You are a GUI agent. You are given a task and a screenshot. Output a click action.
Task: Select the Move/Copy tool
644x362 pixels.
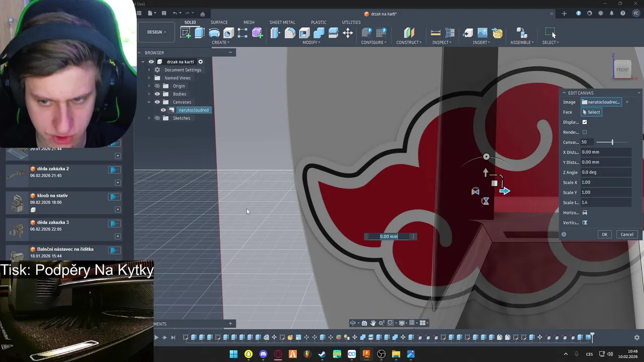point(348,33)
